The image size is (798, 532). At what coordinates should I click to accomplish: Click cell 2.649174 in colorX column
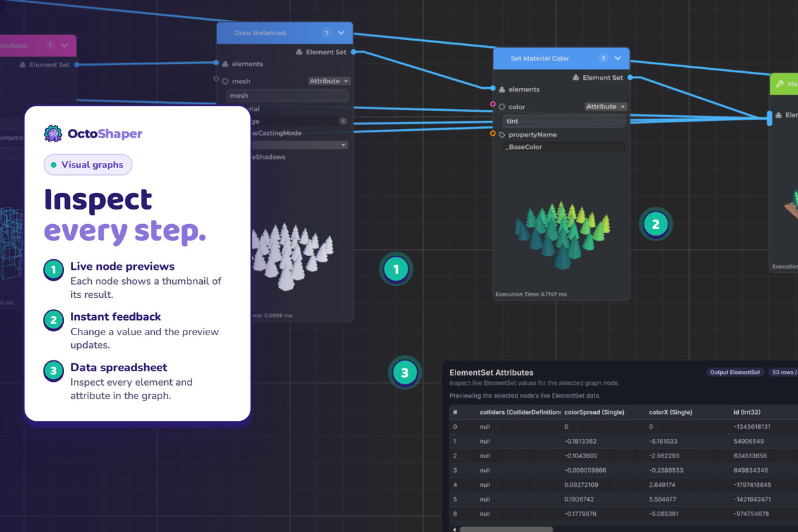coord(662,485)
